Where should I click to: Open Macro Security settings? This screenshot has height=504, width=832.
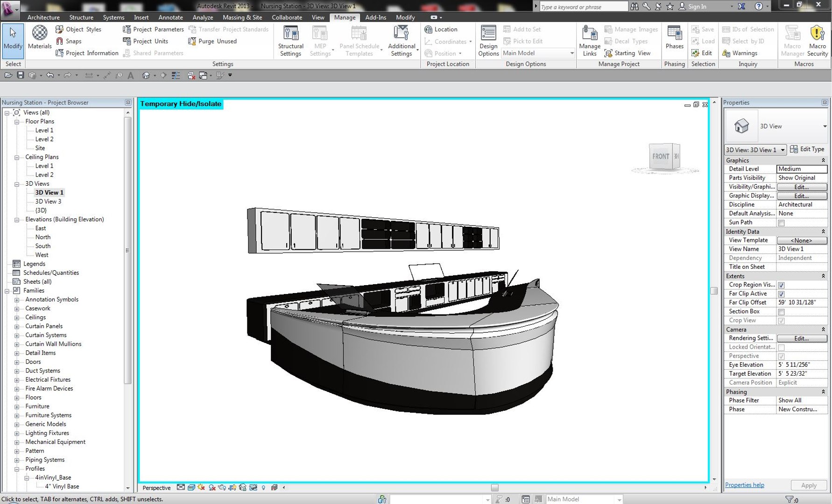(x=818, y=41)
